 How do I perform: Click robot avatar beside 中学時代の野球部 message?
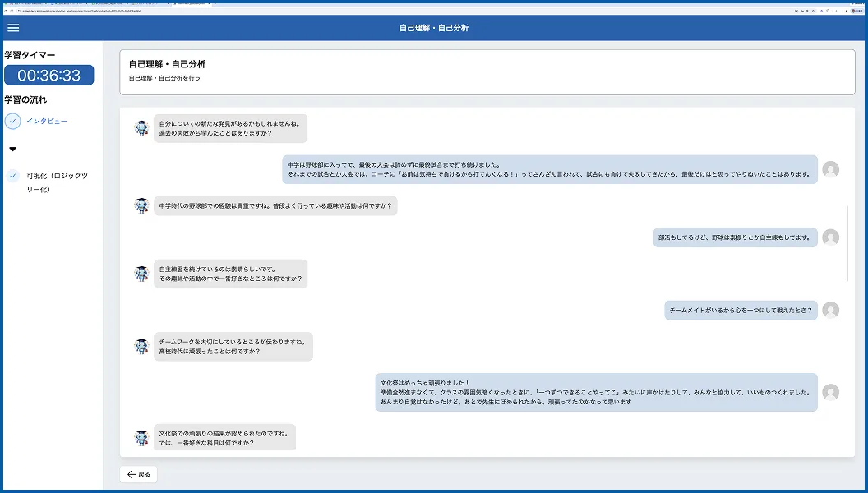(x=141, y=205)
